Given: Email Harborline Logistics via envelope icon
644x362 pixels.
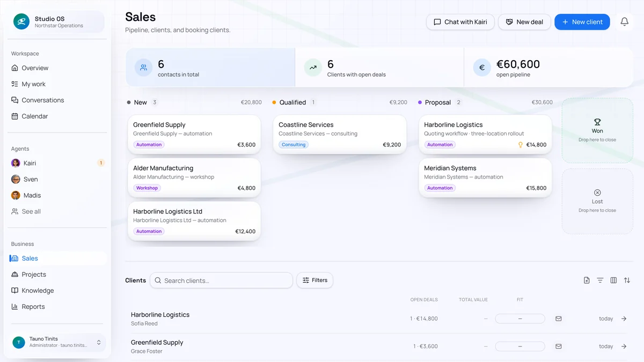Looking at the screenshot, I should click(559, 319).
